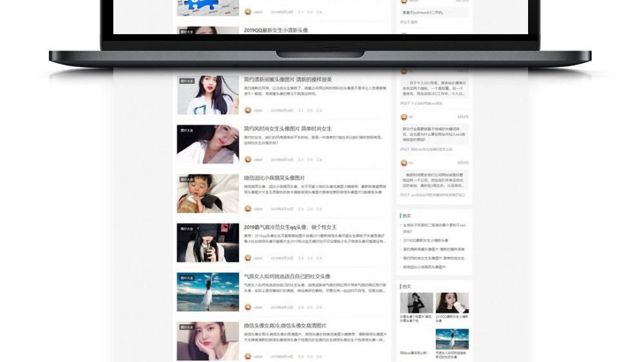
Task: Click likes icon under 简约清新闺蜜头像图片 article
Action: pyautogui.click(x=318, y=111)
